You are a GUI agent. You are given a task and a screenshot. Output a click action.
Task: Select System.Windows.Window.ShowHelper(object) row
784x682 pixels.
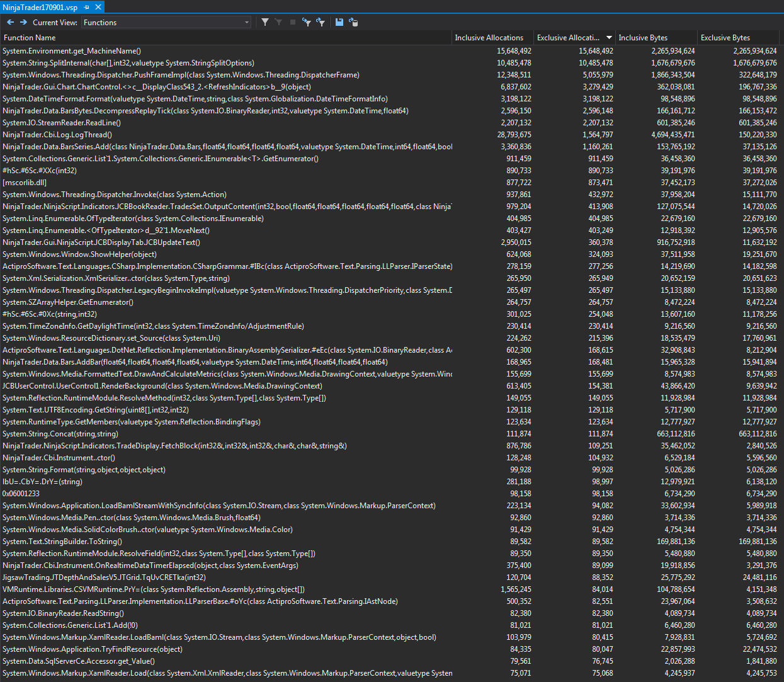point(390,254)
